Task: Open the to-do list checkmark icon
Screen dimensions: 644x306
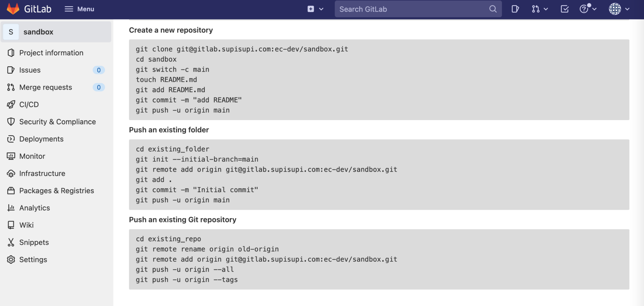Action: (564, 9)
